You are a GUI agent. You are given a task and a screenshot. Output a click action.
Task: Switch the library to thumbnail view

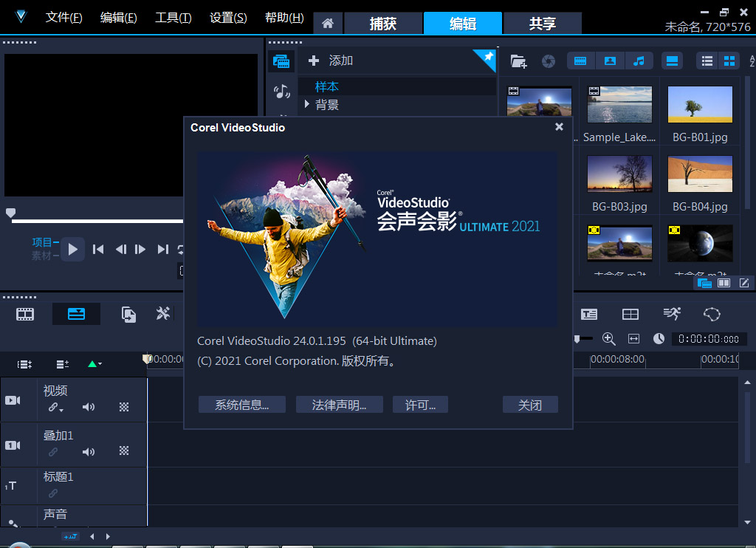click(x=729, y=61)
